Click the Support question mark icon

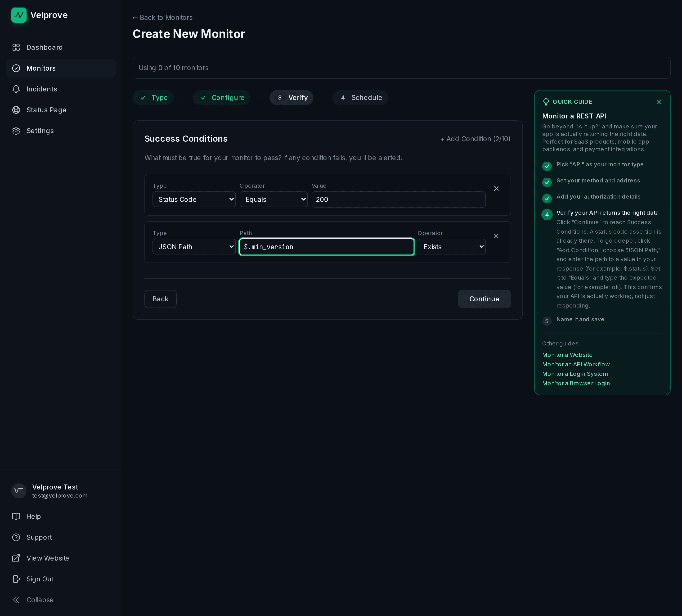pyautogui.click(x=16, y=538)
